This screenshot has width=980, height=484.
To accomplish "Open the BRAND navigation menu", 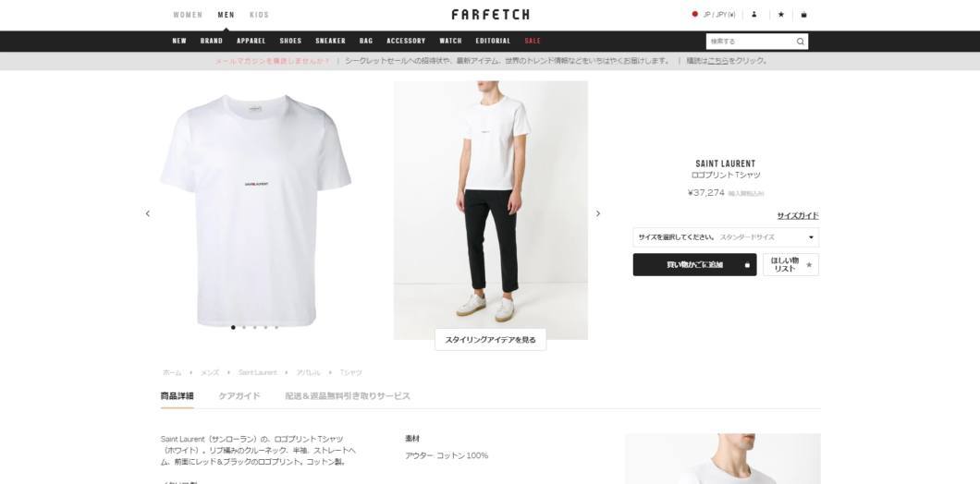I will click(211, 42).
